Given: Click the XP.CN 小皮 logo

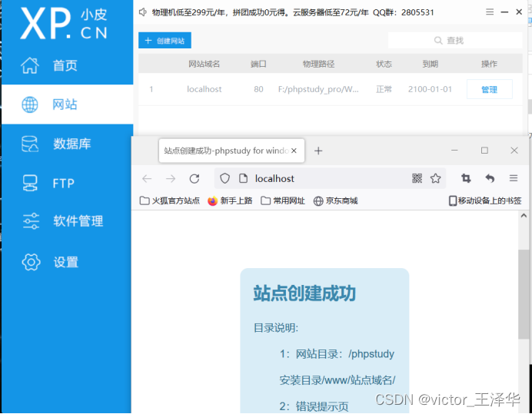Looking at the screenshot, I should pyautogui.click(x=64, y=24).
